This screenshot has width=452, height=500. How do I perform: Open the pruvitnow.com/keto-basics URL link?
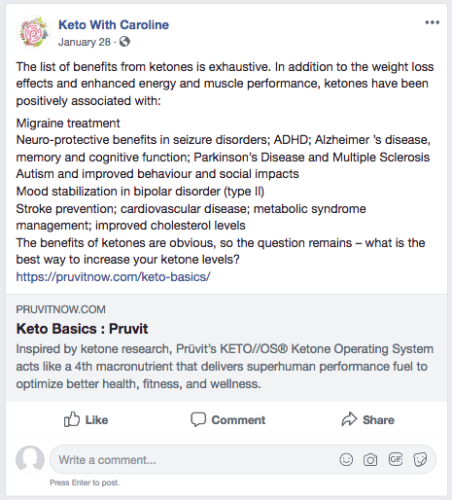113,277
